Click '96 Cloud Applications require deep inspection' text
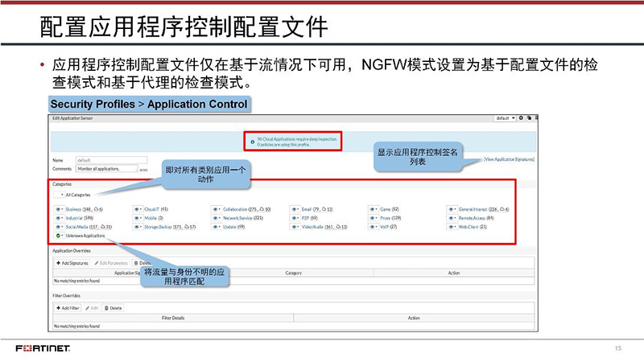Screen dimensions: 644x362 tap(297, 139)
